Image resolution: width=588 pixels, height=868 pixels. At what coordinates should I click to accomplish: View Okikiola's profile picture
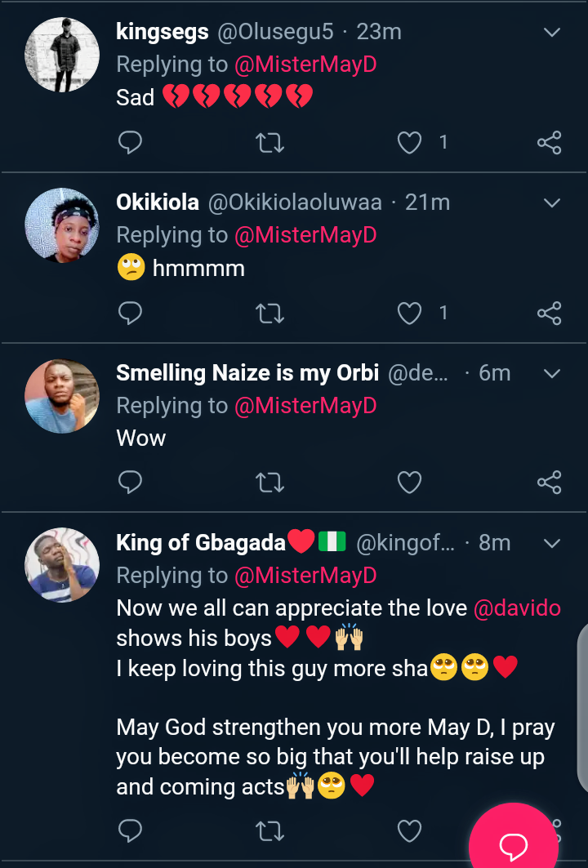(x=62, y=226)
